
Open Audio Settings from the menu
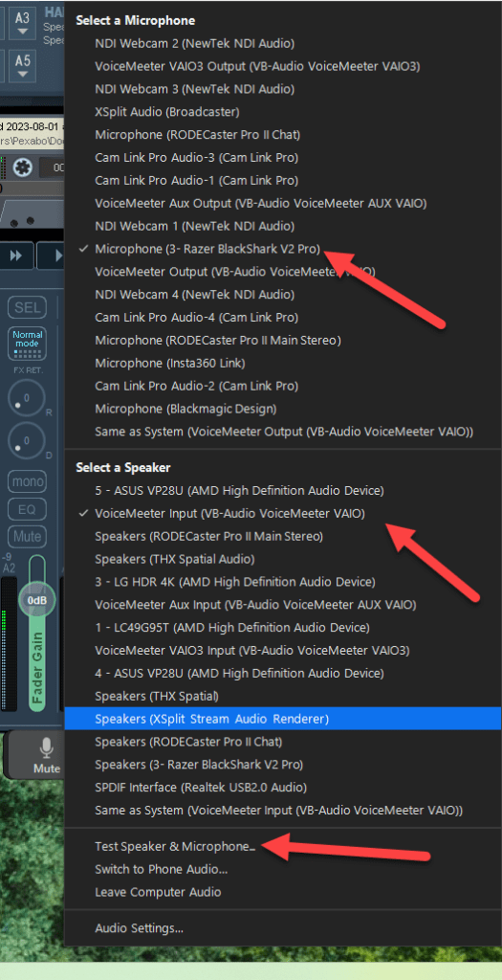pyautogui.click(x=140, y=928)
